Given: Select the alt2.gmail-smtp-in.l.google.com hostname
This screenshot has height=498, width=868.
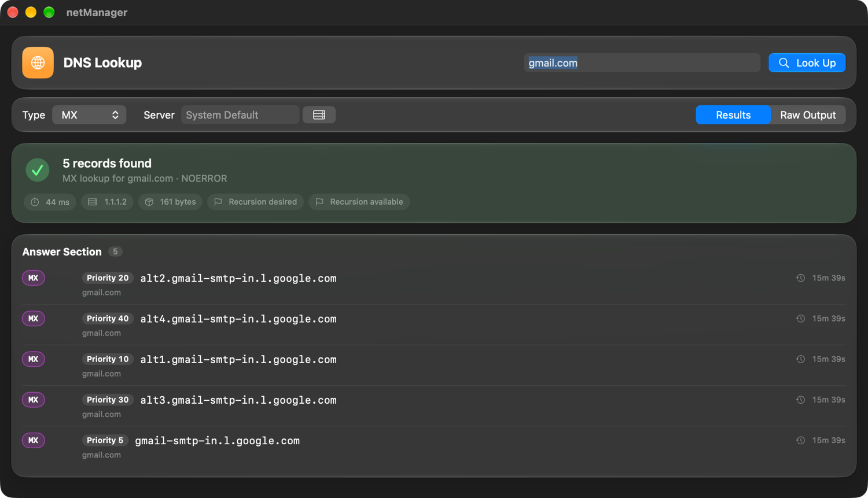Looking at the screenshot, I should point(238,278).
